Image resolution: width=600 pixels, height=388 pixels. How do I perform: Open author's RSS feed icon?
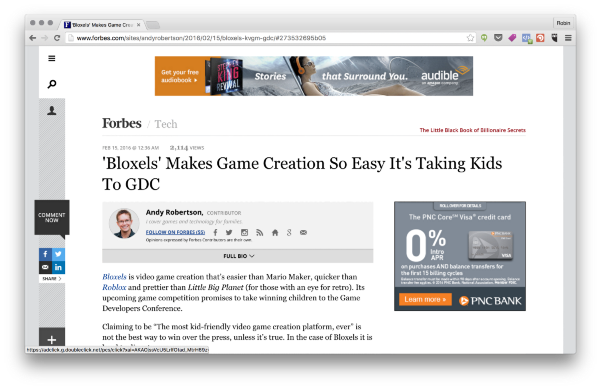(x=259, y=232)
